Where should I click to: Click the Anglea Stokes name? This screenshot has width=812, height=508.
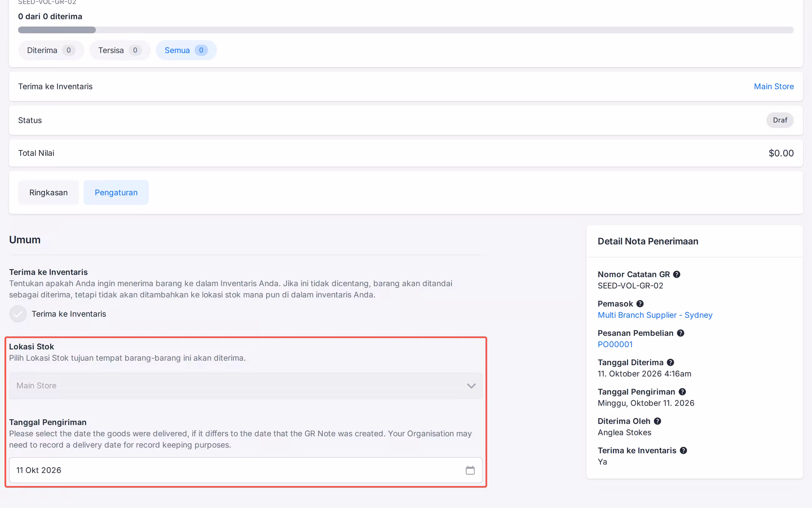point(624,432)
